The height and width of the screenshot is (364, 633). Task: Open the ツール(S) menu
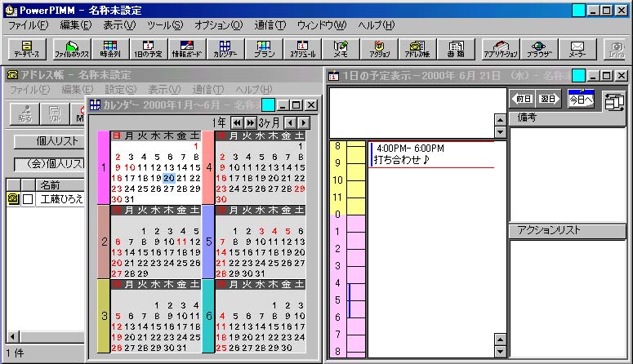pos(164,25)
